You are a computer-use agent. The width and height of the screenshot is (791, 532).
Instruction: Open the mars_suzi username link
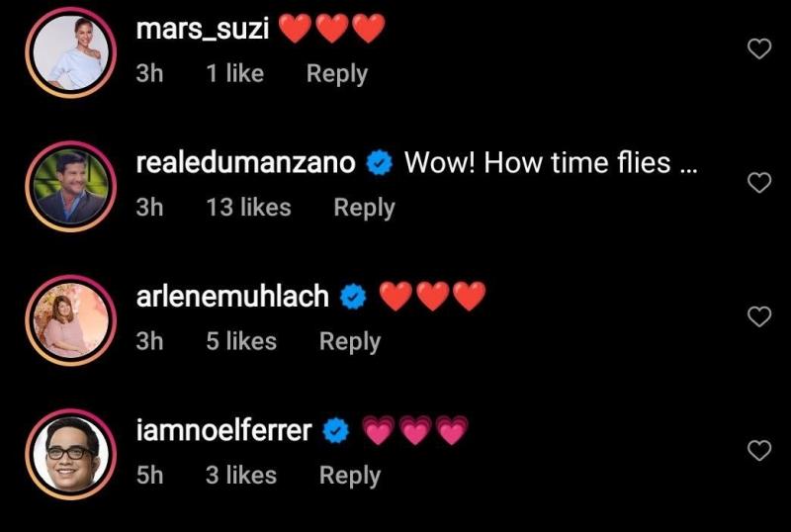(204, 30)
